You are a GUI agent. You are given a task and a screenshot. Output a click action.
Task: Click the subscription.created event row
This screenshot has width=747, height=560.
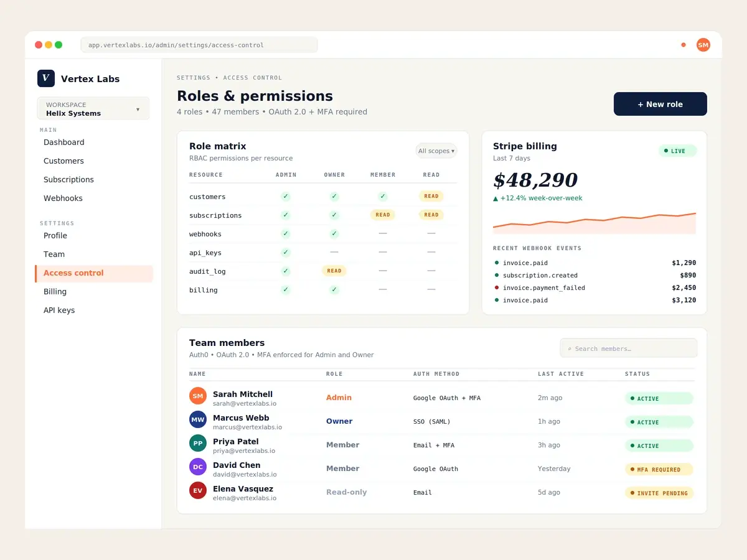pos(594,275)
